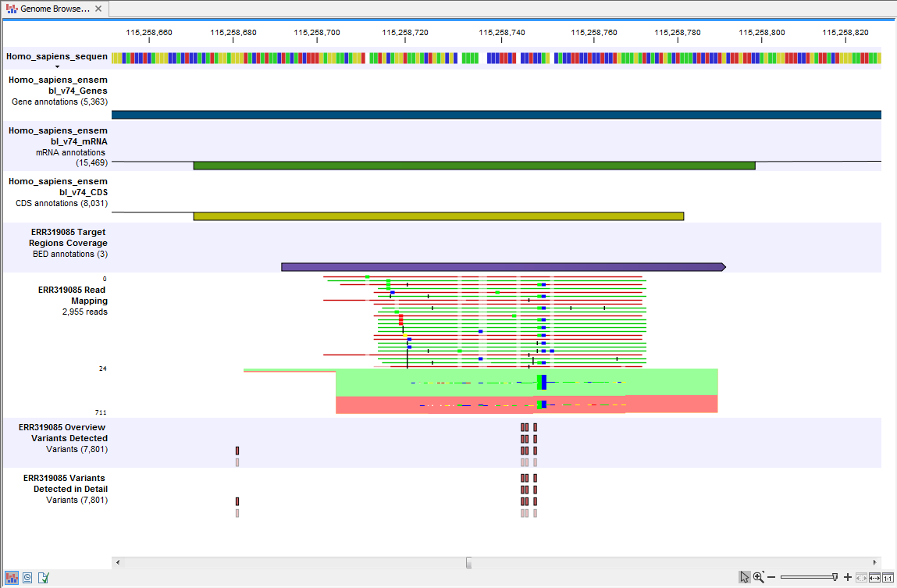This screenshot has width=897, height=588.
Task: Close the Genome Browser tab
Action: (98, 9)
